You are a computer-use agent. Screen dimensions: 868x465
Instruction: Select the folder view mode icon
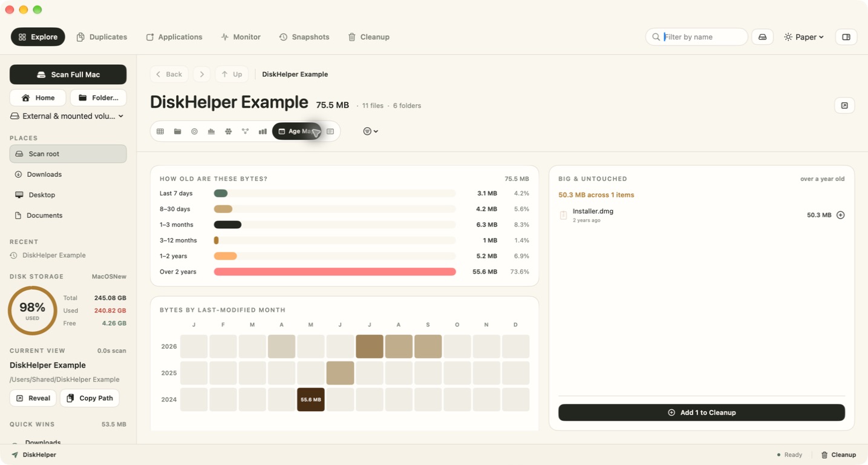[177, 131]
